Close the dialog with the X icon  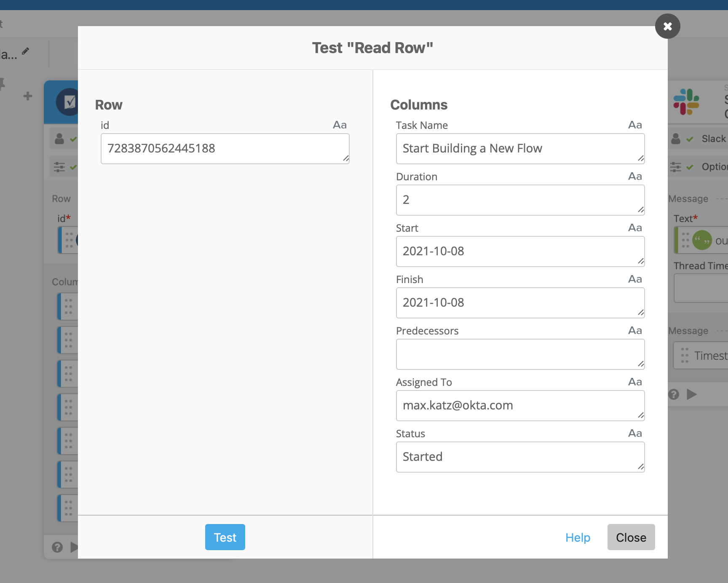point(667,26)
